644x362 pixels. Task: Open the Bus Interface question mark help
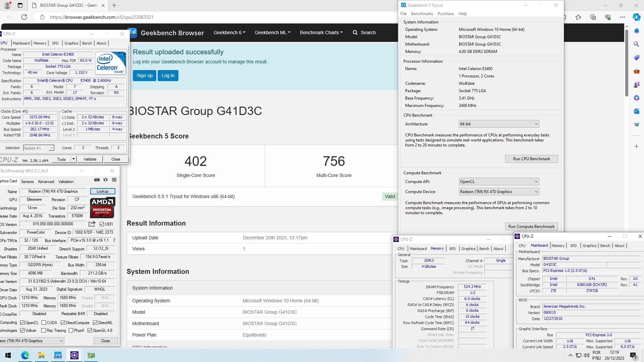point(114,240)
